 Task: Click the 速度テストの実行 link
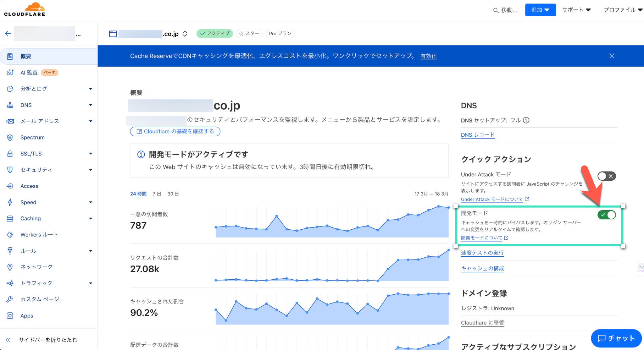[482, 253]
